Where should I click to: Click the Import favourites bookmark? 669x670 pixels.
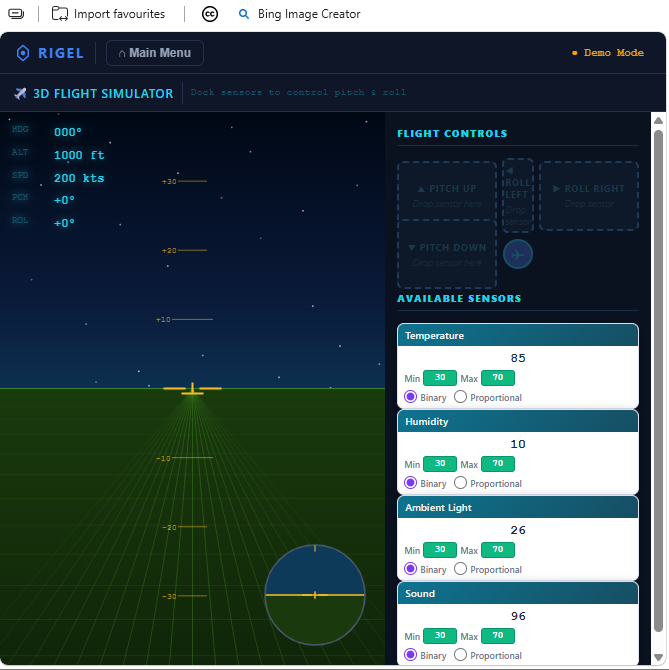[x=108, y=14]
